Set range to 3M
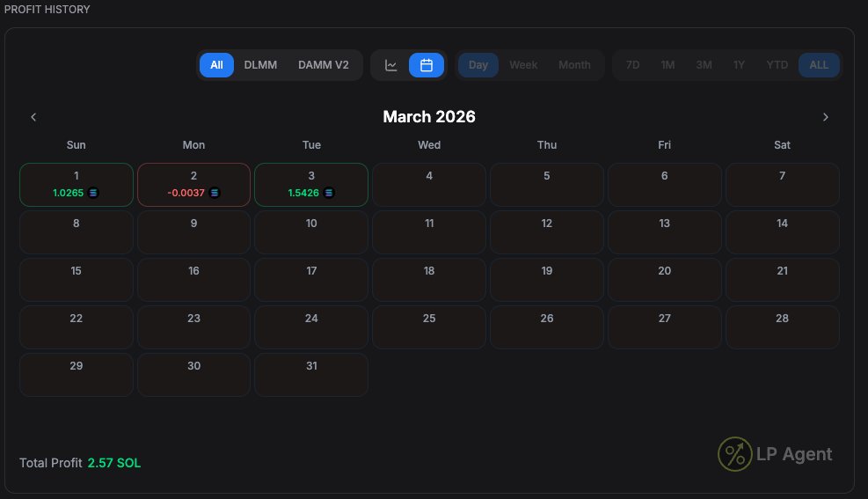Screen dimensions: 868x499 tap(704, 65)
